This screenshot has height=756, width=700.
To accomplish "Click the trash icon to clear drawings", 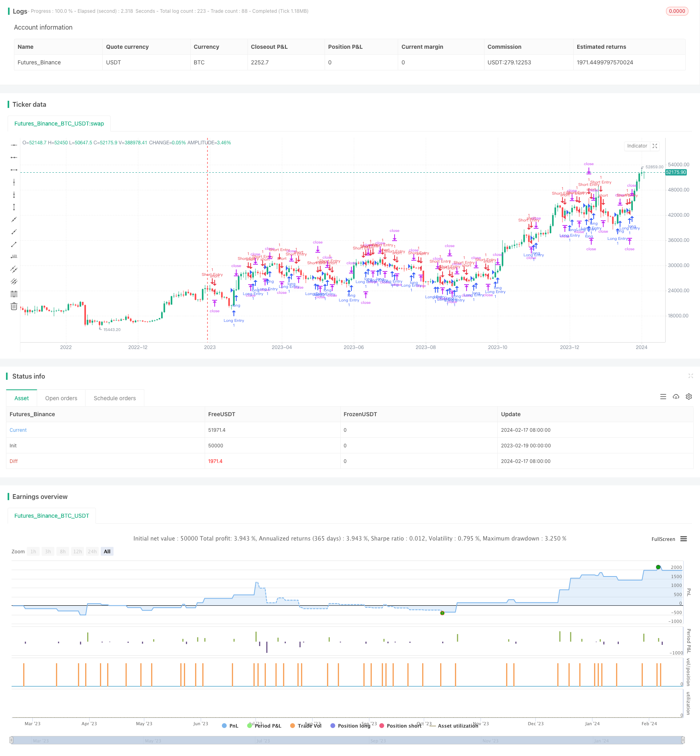I will tap(14, 306).
